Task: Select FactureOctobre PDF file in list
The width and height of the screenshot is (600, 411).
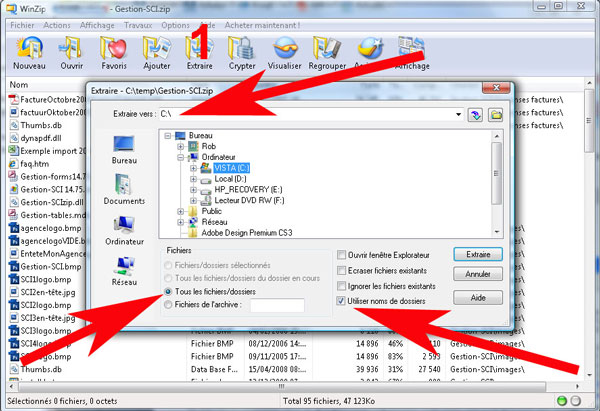Action: (x=47, y=99)
